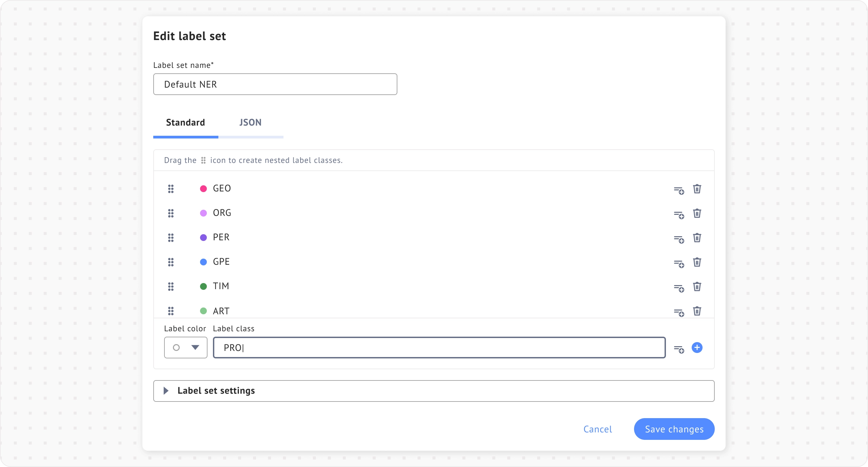Click the Label set name field
Viewport: 868px width, 467px height.
point(275,84)
